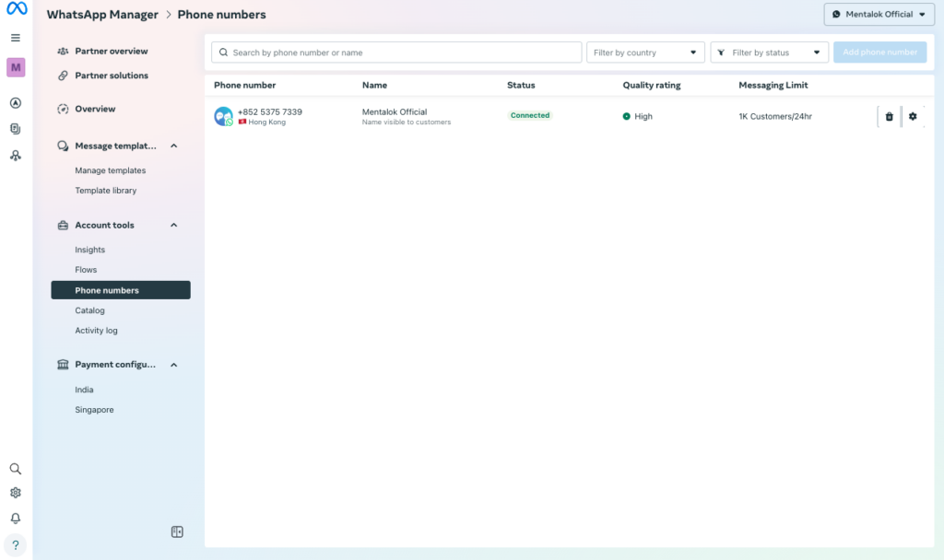Click the Connected status badge
The height and width of the screenshot is (560, 944).
530,115
